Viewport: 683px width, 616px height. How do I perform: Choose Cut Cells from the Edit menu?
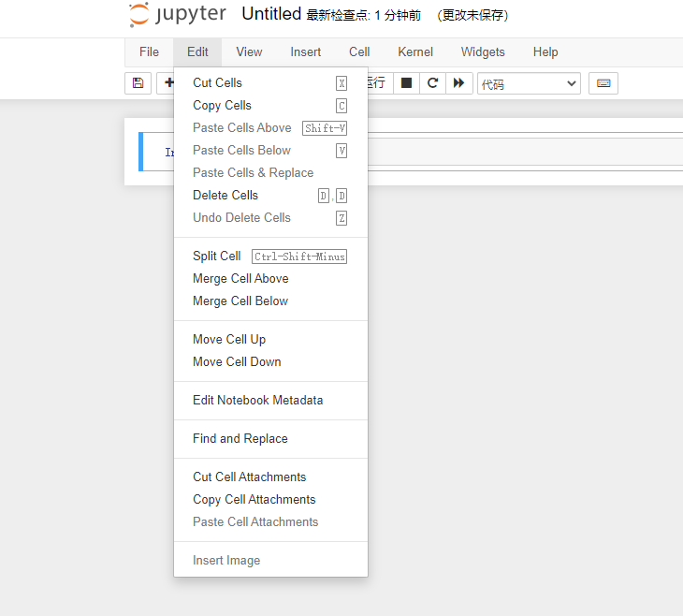tap(270, 82)
